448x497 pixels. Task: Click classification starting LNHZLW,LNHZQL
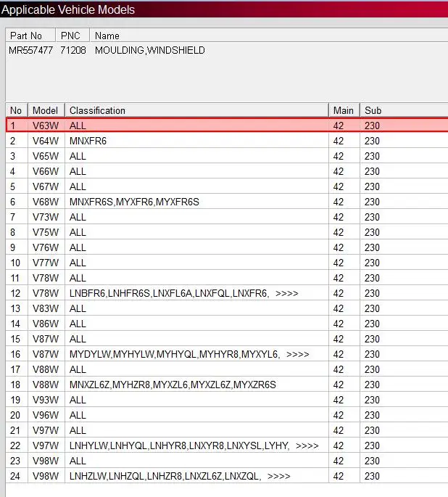[165, 476]
